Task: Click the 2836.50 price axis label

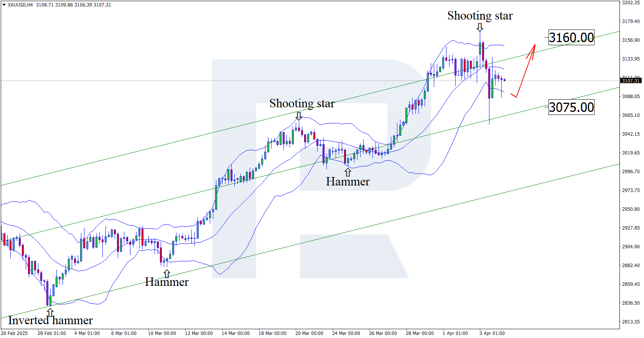Action: coord(631,303)
